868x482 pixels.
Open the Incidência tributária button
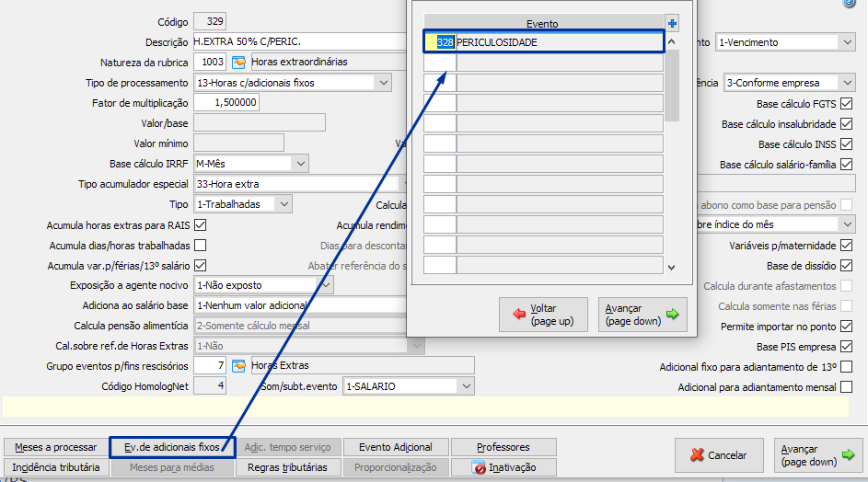coord(55,467)
